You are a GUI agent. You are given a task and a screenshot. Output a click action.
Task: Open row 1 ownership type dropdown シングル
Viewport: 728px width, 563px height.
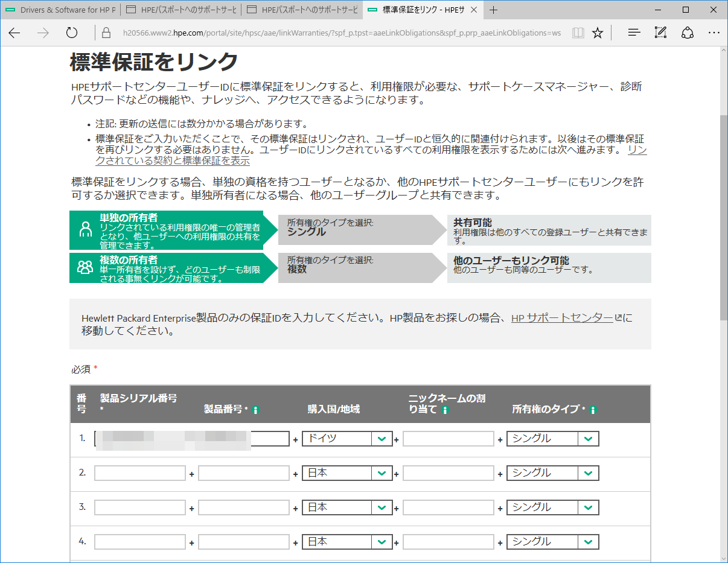553,439
